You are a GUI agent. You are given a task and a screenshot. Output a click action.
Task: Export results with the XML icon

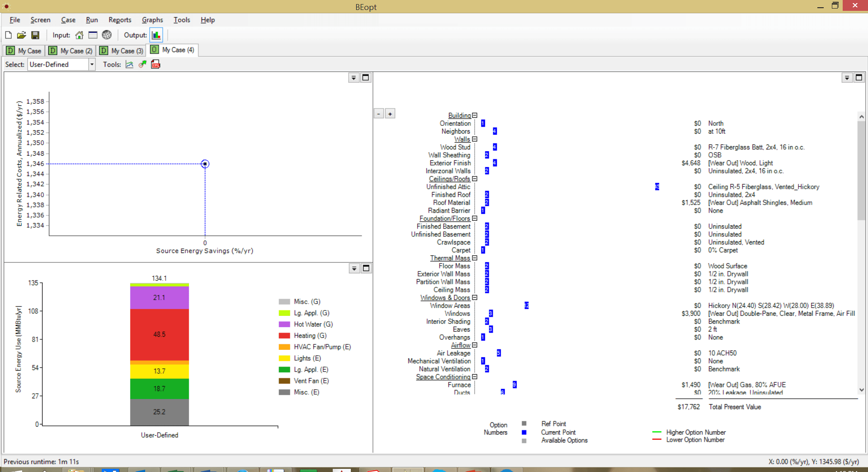coord(156,64)
